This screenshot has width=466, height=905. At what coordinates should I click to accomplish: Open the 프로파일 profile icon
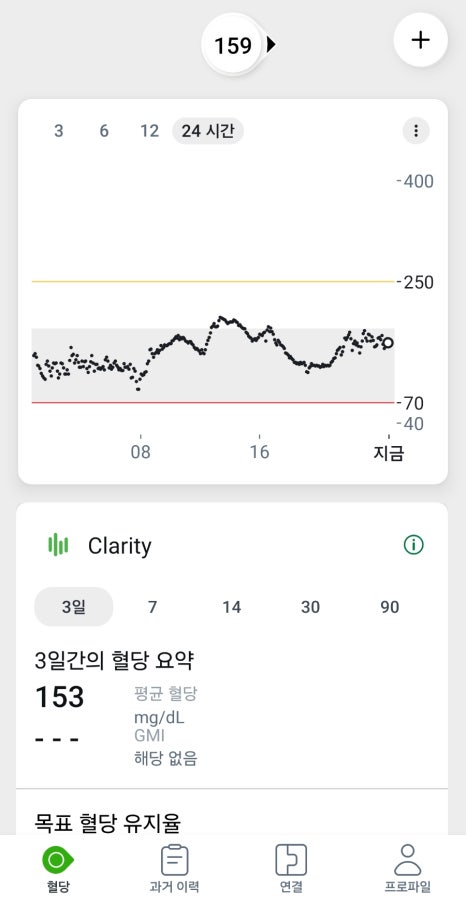pyautogui.click(x=408, y=861)
